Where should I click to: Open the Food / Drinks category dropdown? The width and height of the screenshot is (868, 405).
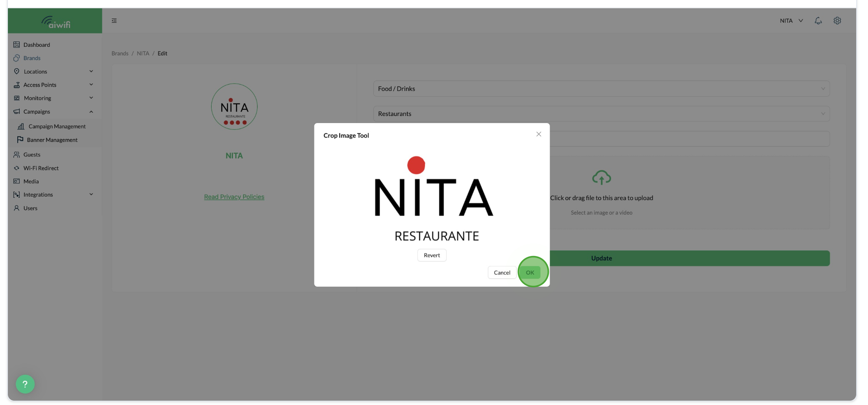click(601, 89)
